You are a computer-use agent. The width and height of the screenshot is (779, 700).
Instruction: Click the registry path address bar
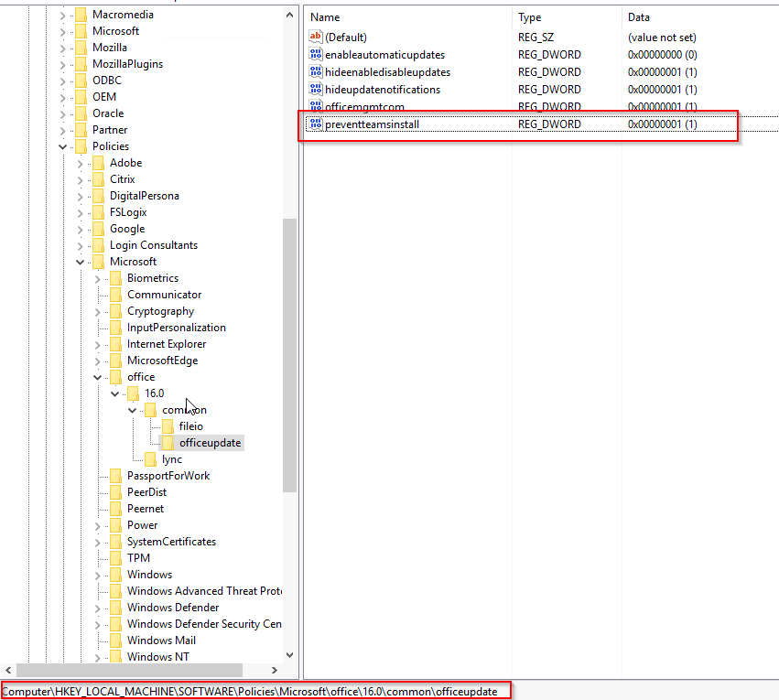(255, 691)
